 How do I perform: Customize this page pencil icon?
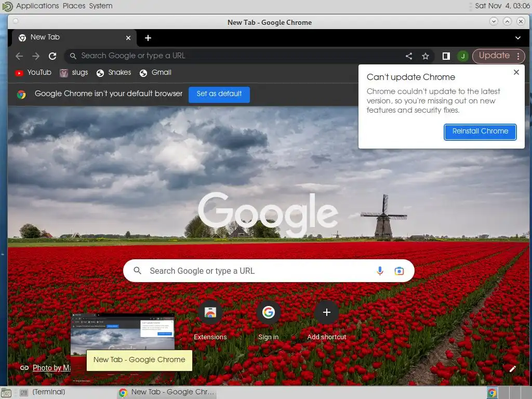pos(512,369)
